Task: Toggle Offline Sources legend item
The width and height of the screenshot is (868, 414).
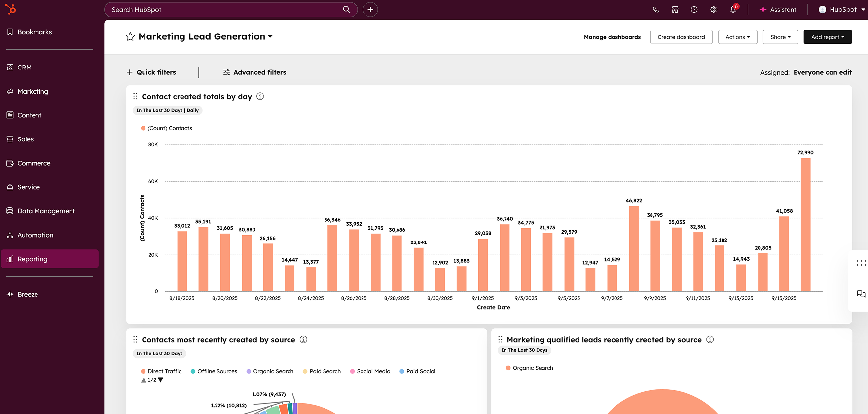Action: point(214,371)
